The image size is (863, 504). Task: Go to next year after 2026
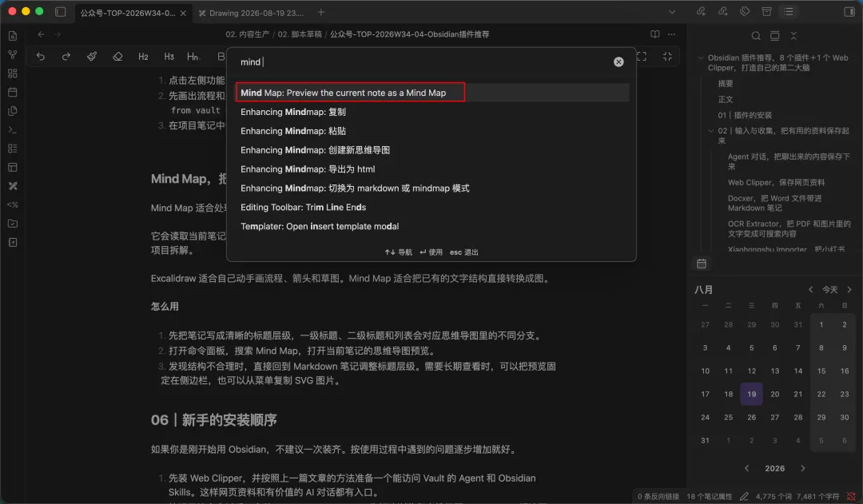(x=803, y=468)
